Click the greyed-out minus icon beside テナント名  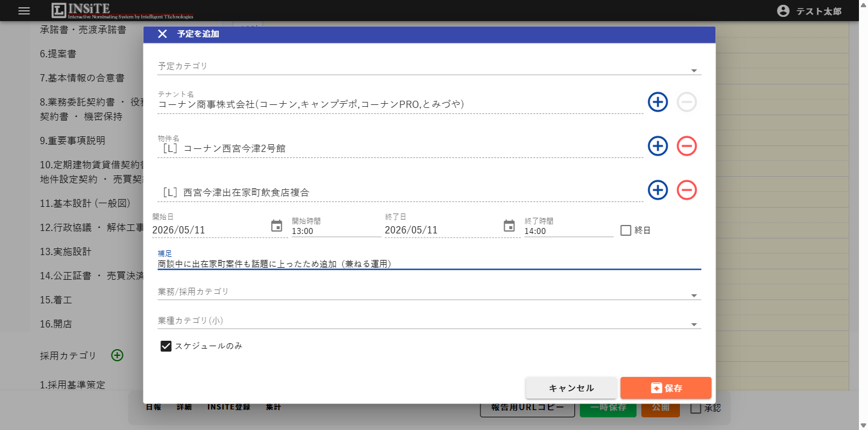click(687, 102)
